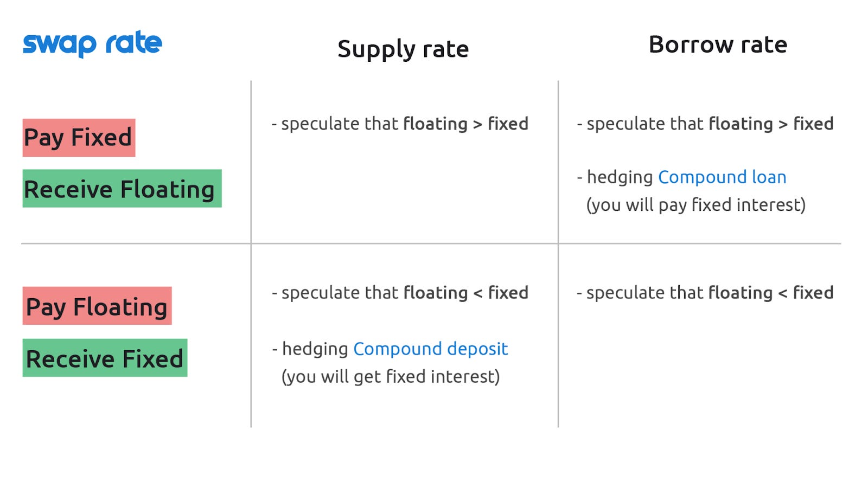Click "you will get fixed interest" note
This screenshot has width=868, height=482.
pyautogui.click(x=391, y=377)
